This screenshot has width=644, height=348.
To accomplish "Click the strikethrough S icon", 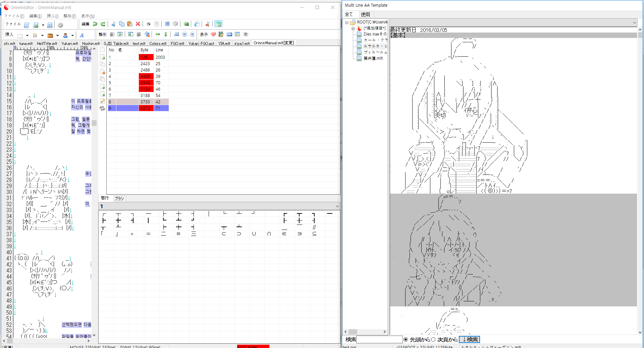I will [149, 24].
